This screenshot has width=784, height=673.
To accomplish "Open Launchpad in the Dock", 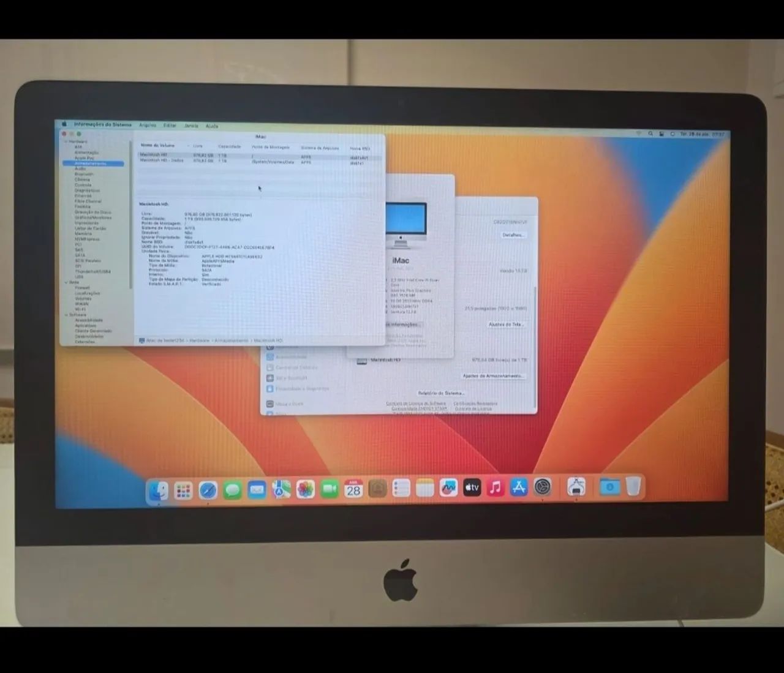I will coord(183,491).
